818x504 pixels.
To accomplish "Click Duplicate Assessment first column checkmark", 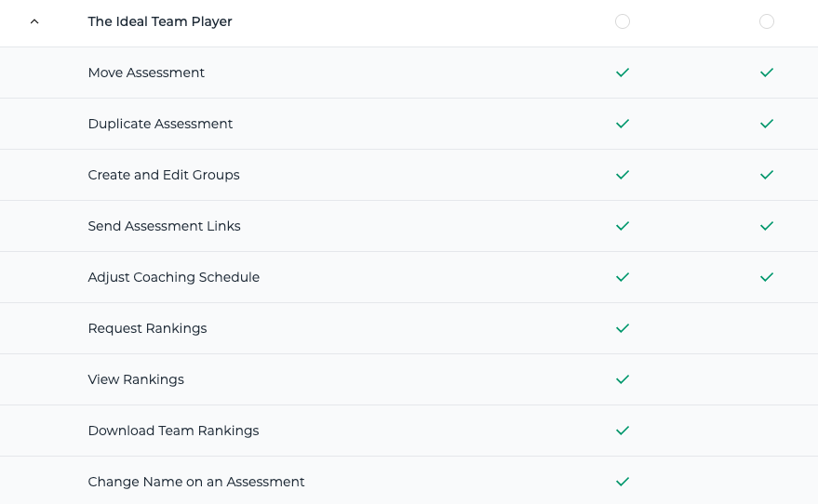I will [623, 124].
